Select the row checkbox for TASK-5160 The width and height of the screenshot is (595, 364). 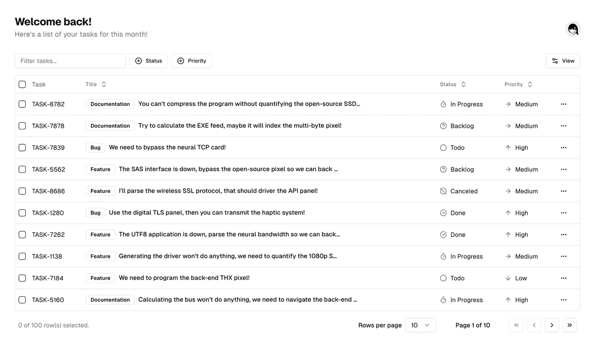(x=22, y=300)
